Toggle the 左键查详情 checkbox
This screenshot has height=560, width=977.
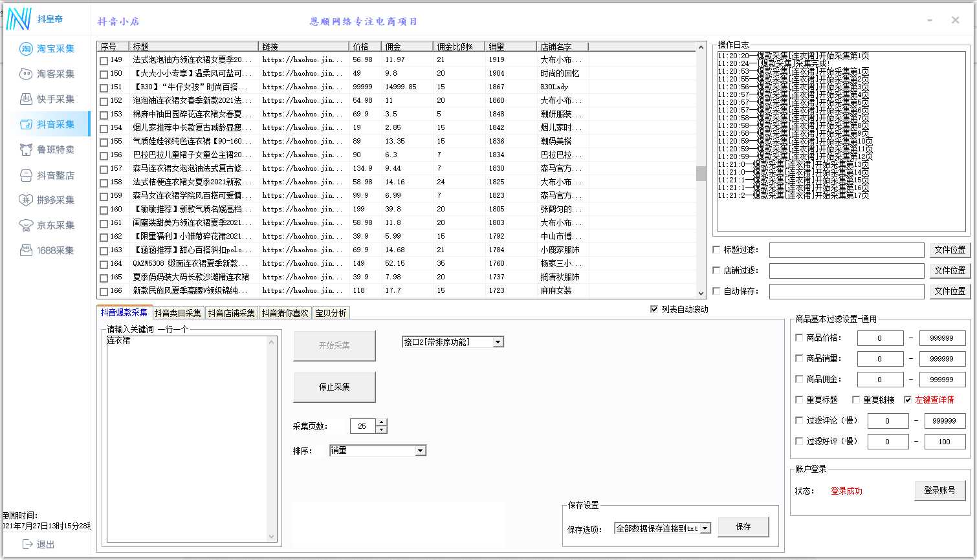click(908, 400)
